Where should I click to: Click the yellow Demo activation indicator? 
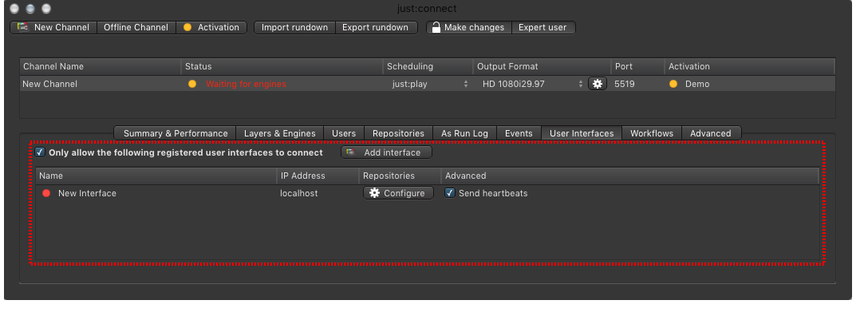tap(673, 84)
